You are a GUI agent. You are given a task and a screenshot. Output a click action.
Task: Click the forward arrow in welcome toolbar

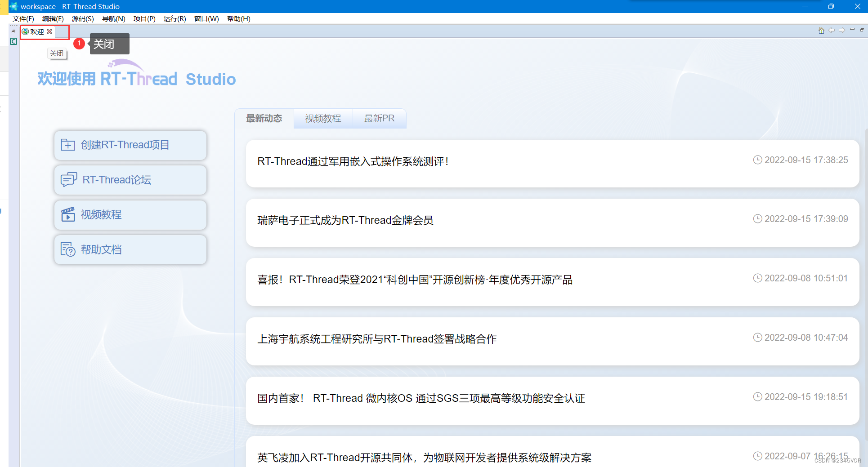(842, 30)
